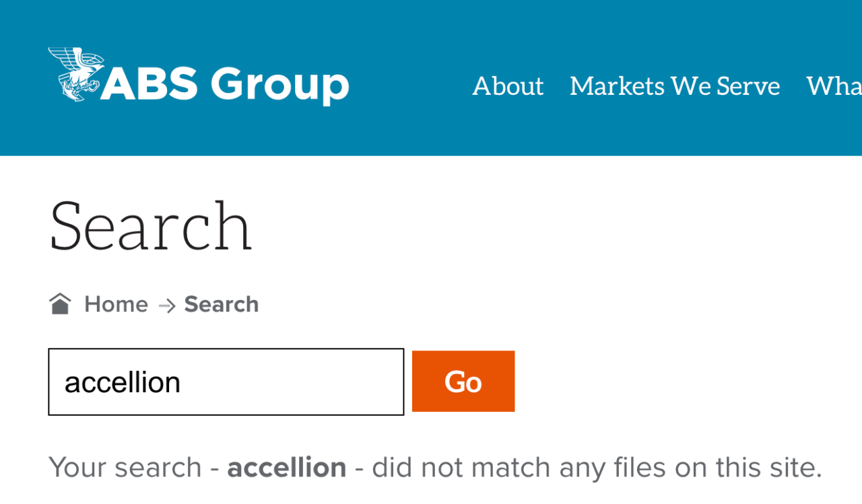
Task: Click the "ABS" letters in the logo
Action: click(150, 85)
